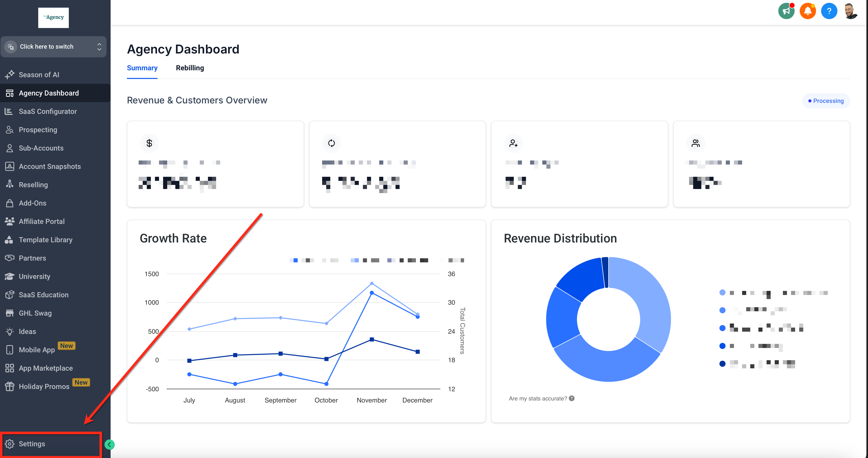Select the SaaS Configurator menu item

tap(47, 111)
